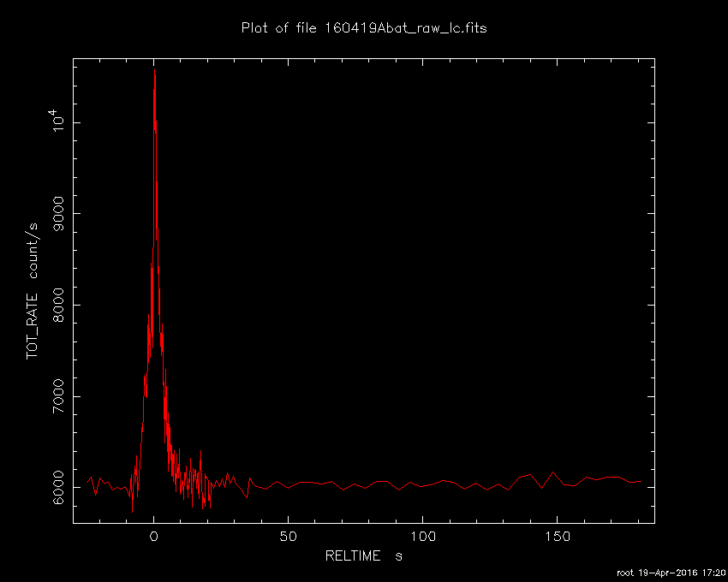The width and height of the screenshot is (728, 582).
Task: Click the 8000 y-axis tick label
Action: point(59,305)
